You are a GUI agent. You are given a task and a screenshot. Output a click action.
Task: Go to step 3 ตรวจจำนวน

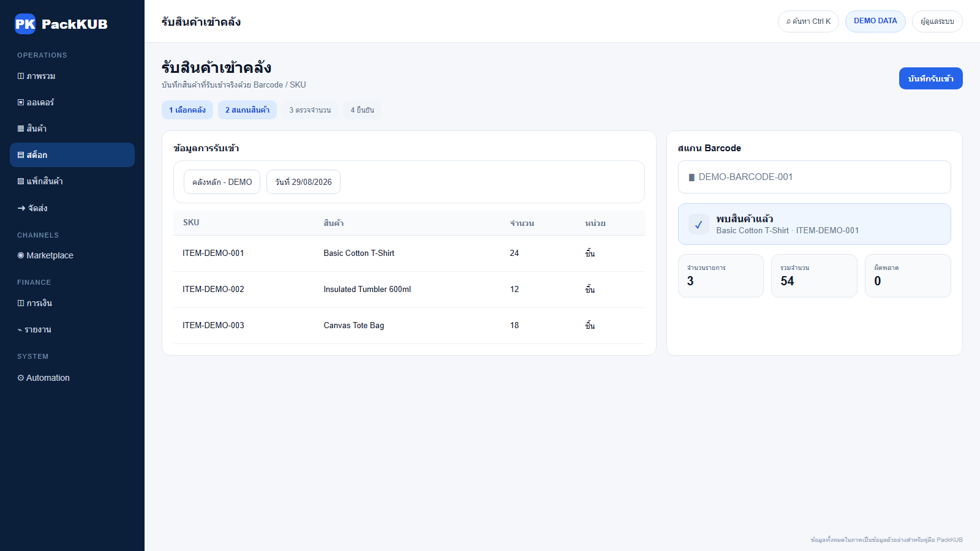(310, 110)
